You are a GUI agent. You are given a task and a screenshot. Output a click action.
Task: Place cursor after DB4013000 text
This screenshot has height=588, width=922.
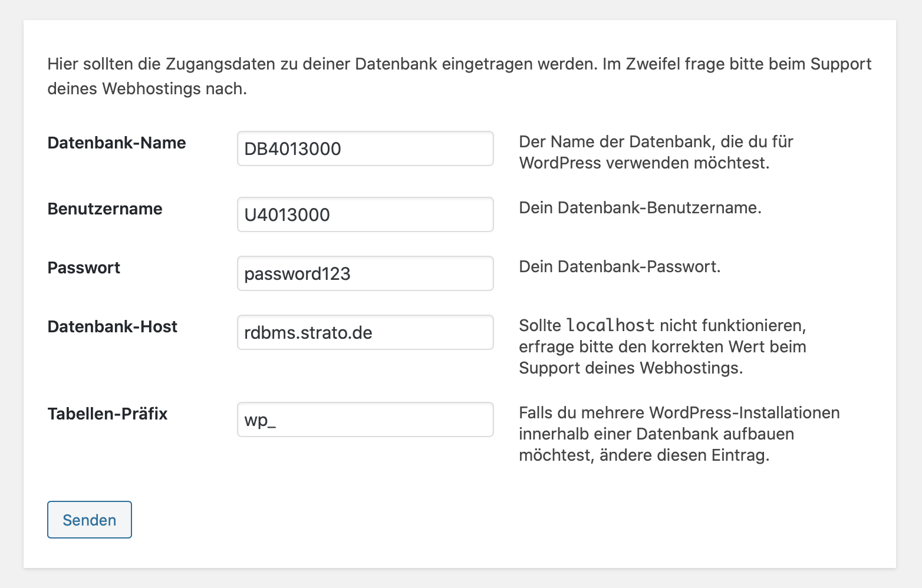[343, 149]
